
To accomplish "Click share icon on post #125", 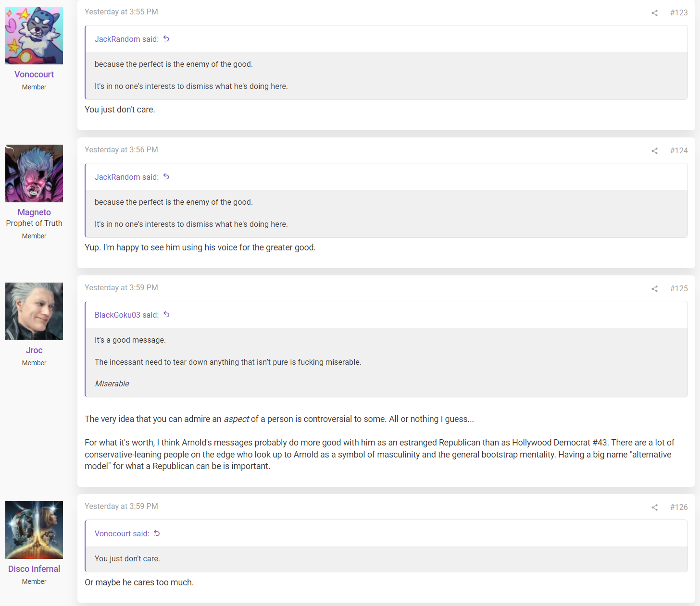I will pos(654,289).
